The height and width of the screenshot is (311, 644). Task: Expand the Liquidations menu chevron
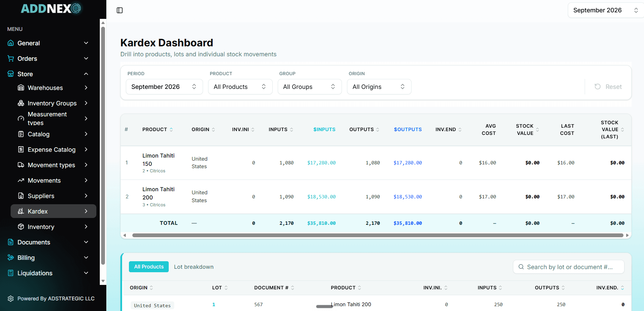pyautogui.click(x=86, y=273)
